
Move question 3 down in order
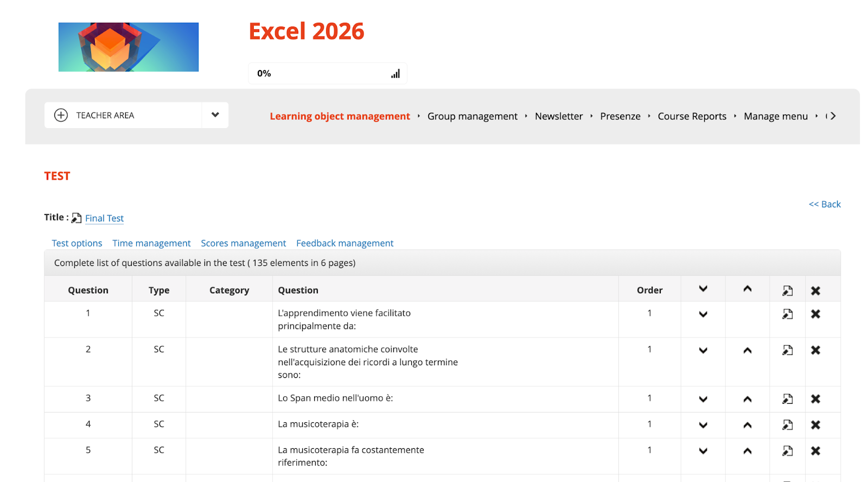tap(703, 399)
